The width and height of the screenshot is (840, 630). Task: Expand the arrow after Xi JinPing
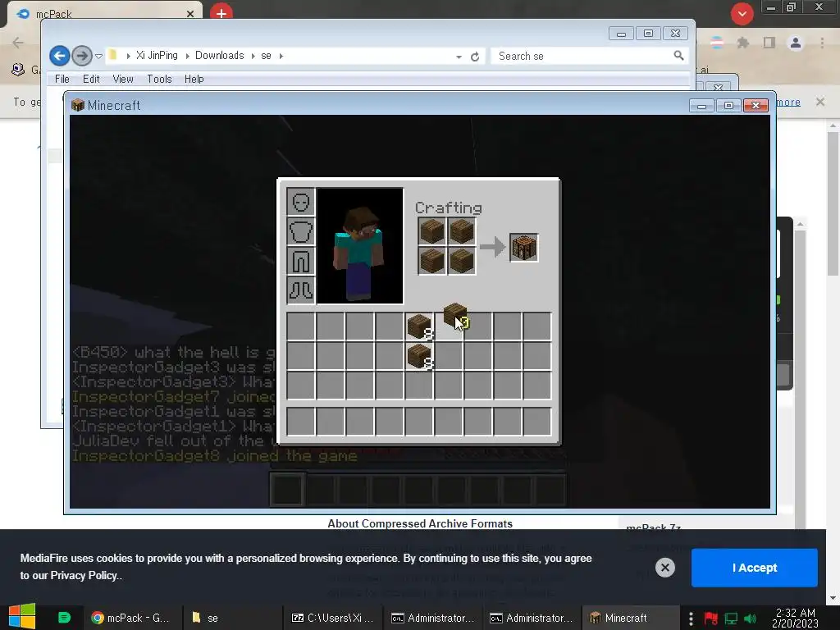[188, 56]
